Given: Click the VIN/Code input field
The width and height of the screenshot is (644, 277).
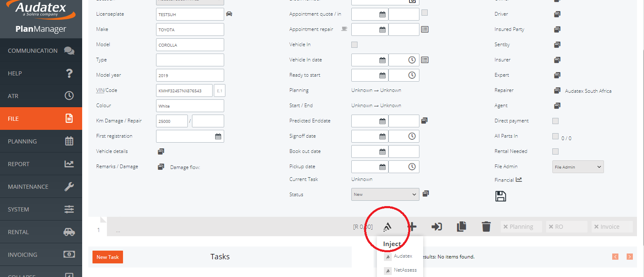Looking at the screenshot, I should point(184,90).
